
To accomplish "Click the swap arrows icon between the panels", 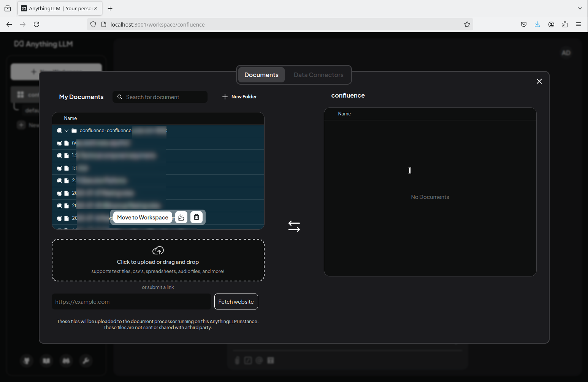I will point(294,226).
